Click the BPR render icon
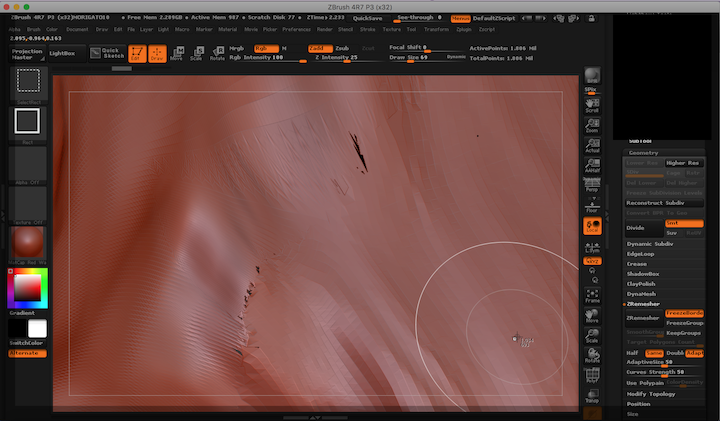The height and width of the screenshot is (421, 720). pos(592,76)
